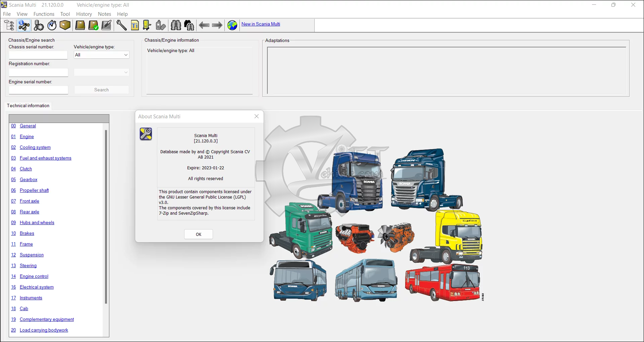Click the oil bottle fluids icon
644x342 pixels.
pos(161,25)
